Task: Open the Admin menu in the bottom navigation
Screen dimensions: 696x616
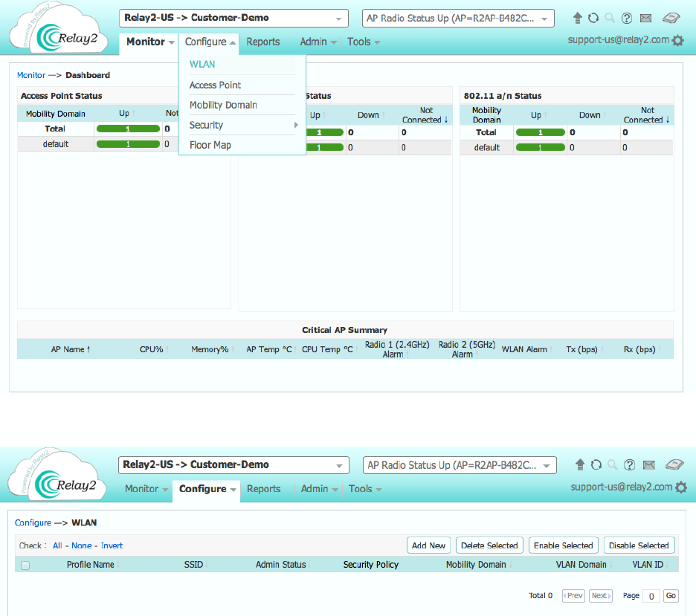Action: tap(319, 489)
